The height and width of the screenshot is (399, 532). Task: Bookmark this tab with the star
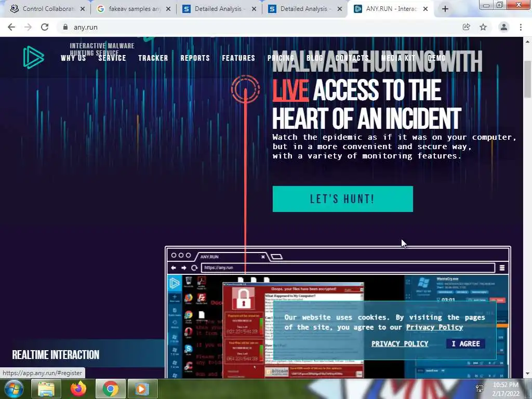tap(483, 27)
